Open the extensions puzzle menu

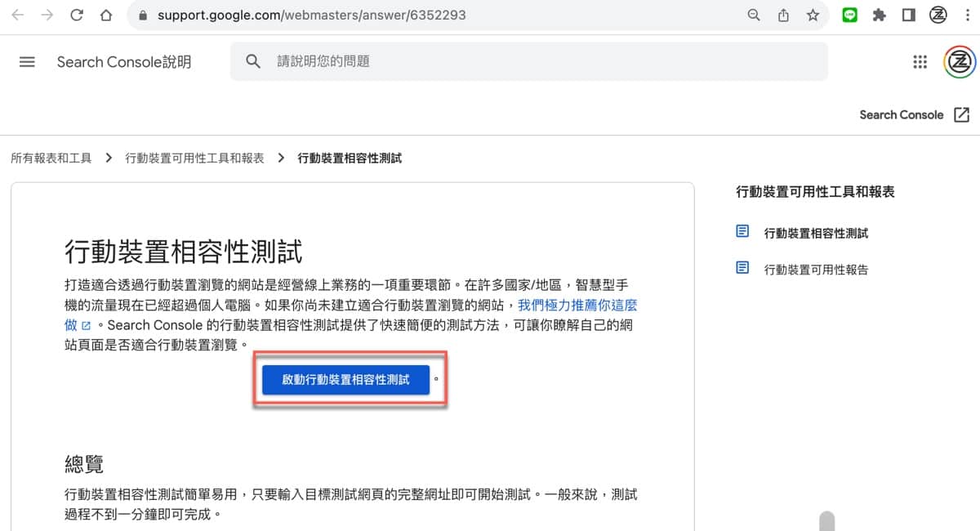(x=880, y=15)
